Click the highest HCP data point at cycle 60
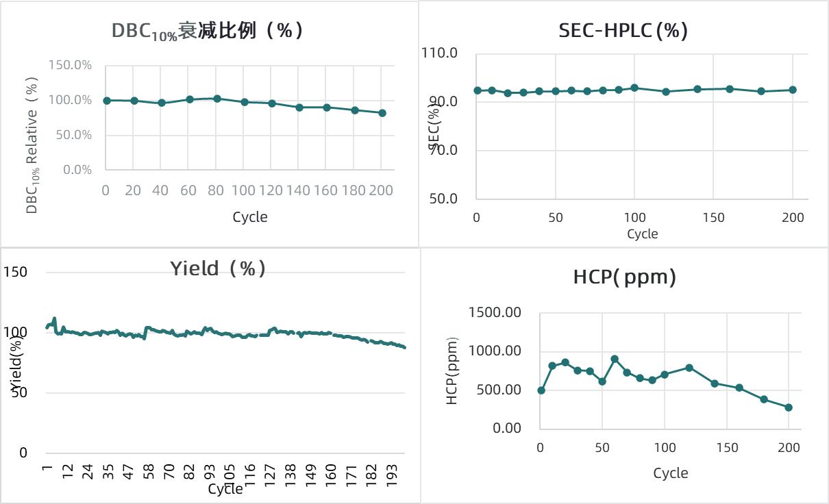Image resolution: width=829 pixels, height=504 pixels. pyautogui.click(x=615, y=359)
